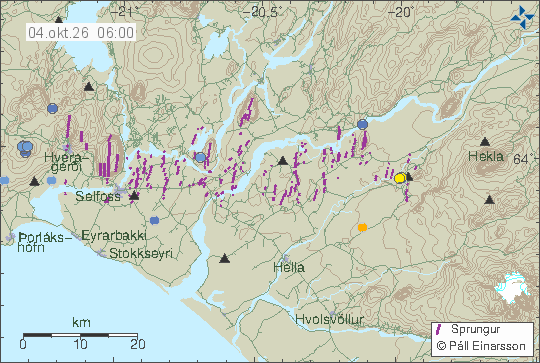Viewport: 540px width, 363px height.
Task: Select the Stokkseyri town marker
Action: 101,253
